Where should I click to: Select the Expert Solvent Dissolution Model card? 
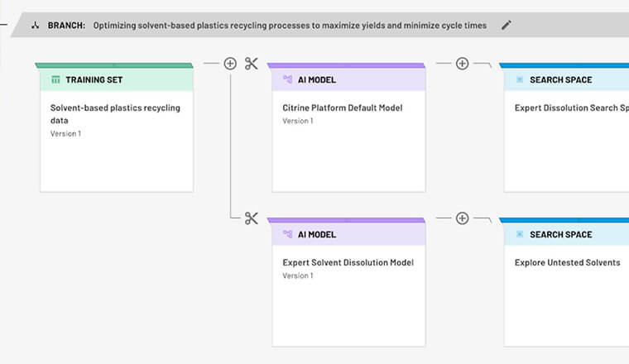(x=348, y=282)
